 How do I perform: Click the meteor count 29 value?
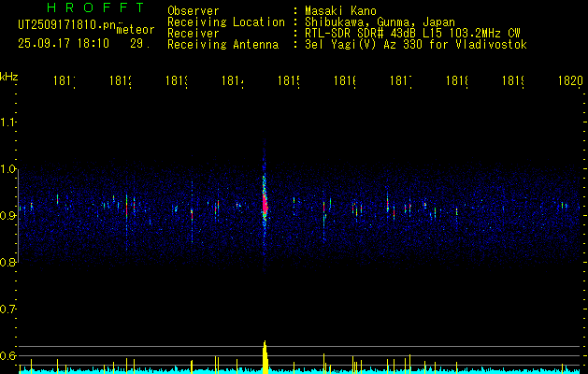coord(140,44)
